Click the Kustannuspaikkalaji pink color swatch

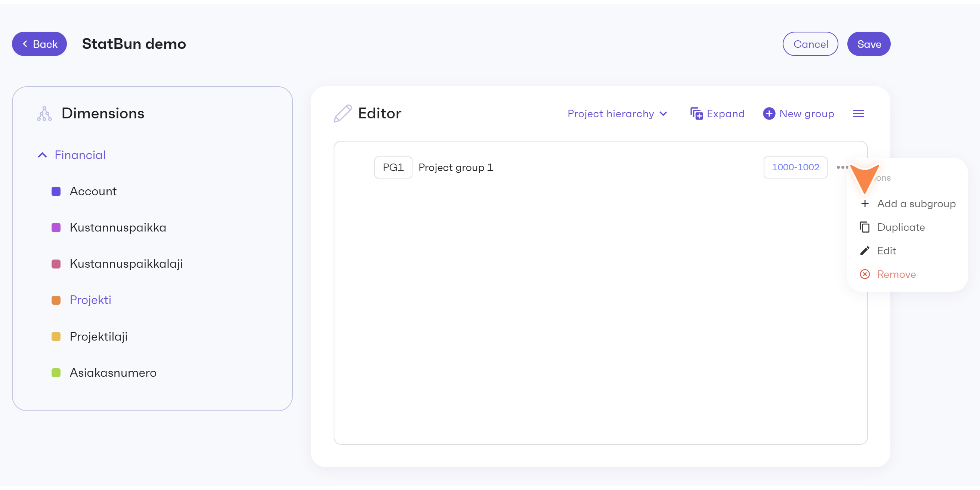56,264
